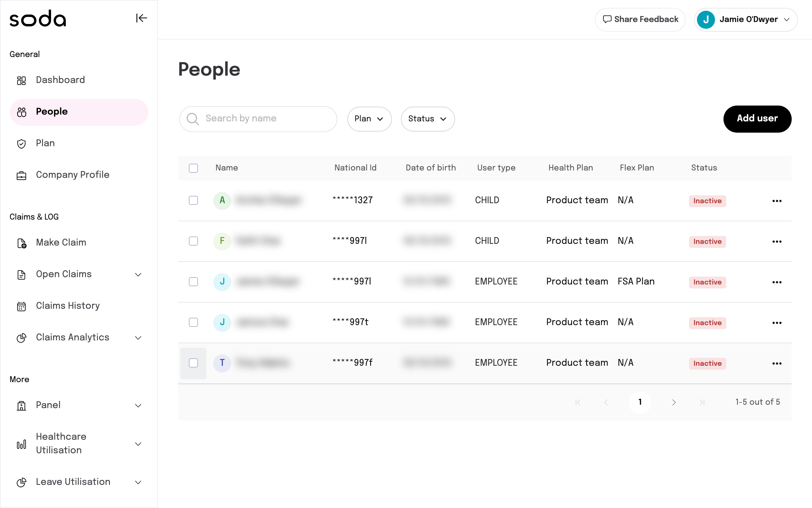
Task: Check the box for the ****997l row
Action: 193,241
